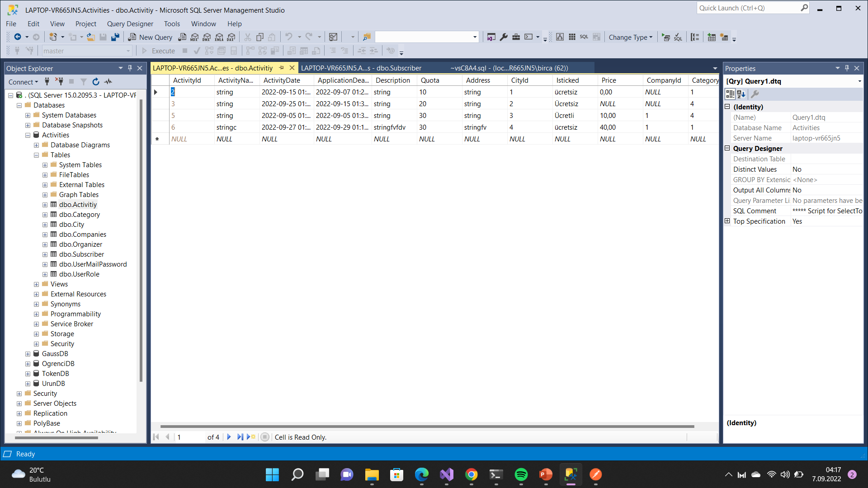The width and height of the screenshot is (868, 488).
Task: Open the File menu
Action: pyautogui.click(x=11, y=23)
